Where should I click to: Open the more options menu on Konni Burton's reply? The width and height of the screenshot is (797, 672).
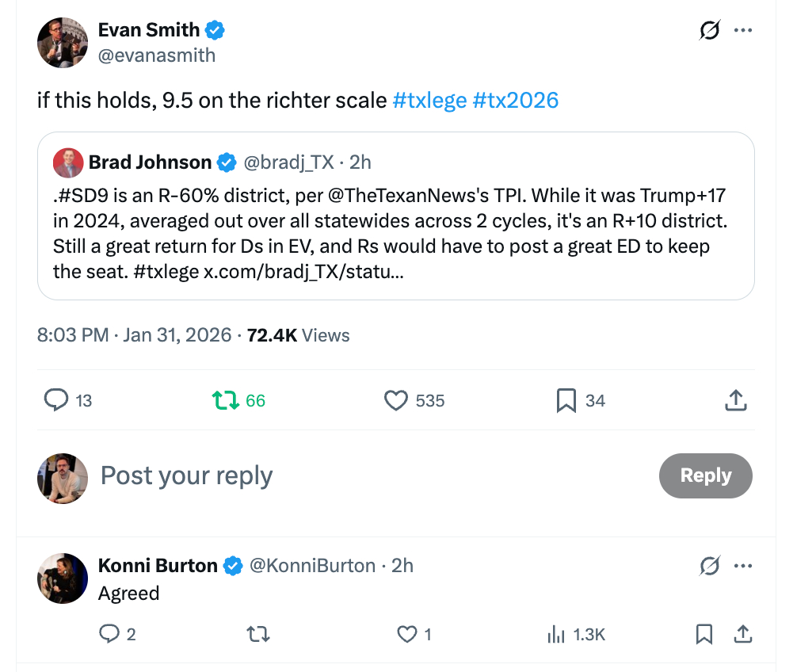(x=742, y=566)
